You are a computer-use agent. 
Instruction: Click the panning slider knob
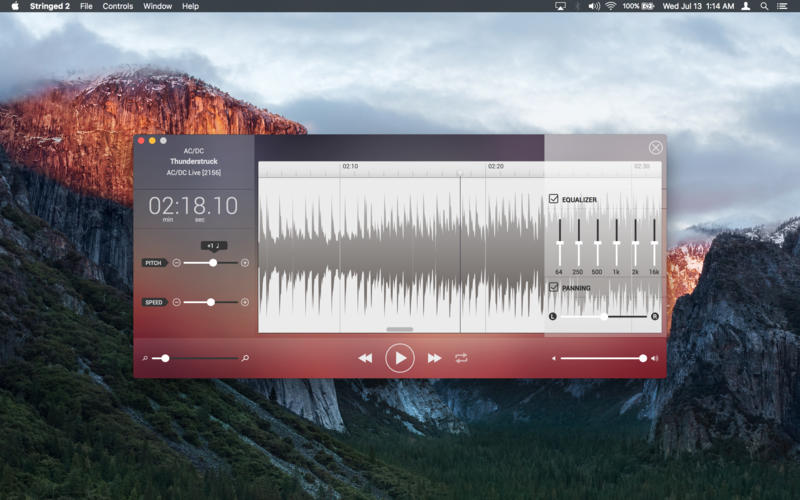coord(604,316)
